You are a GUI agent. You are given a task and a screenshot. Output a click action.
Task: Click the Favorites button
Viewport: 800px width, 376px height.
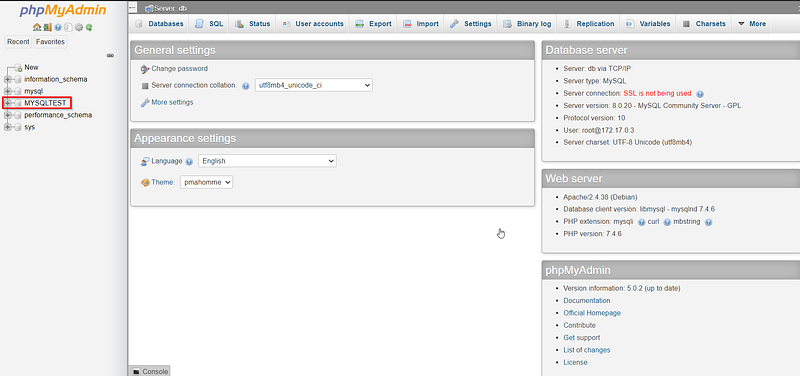[50, 42]
